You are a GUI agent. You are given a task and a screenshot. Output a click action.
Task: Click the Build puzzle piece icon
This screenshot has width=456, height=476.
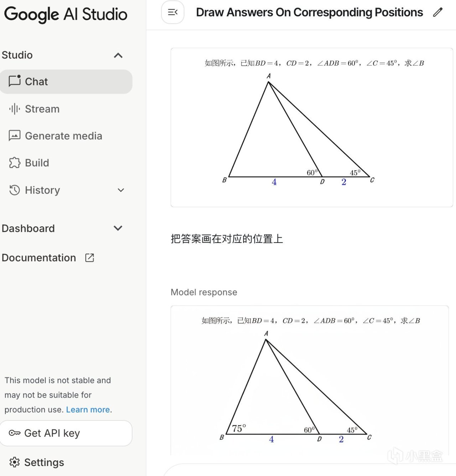(15, 163)
